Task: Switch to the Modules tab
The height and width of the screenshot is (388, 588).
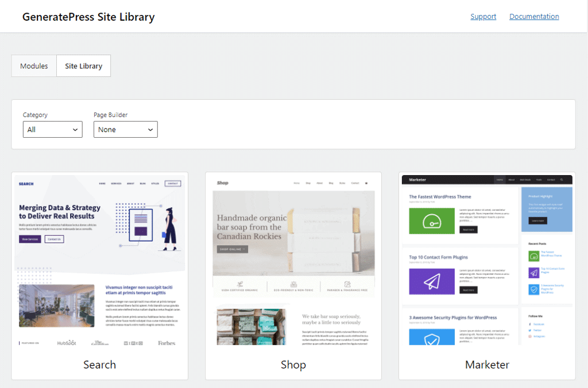Action: pyautogui.click(x=34, y=66)
